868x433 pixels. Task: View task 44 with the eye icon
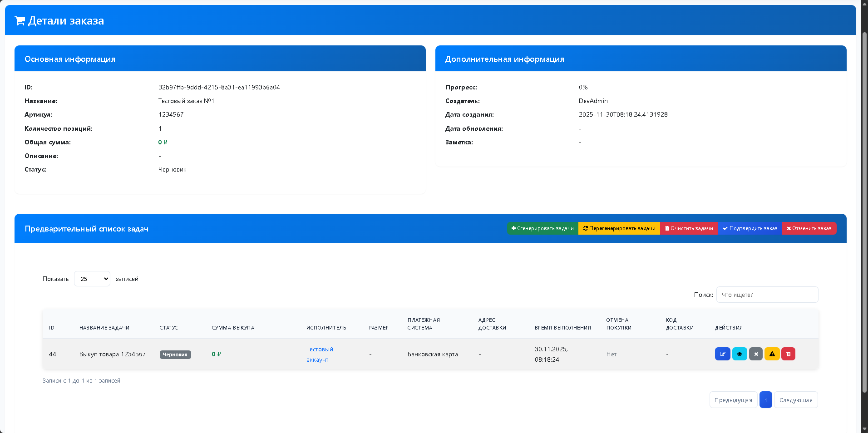[740, 354]
